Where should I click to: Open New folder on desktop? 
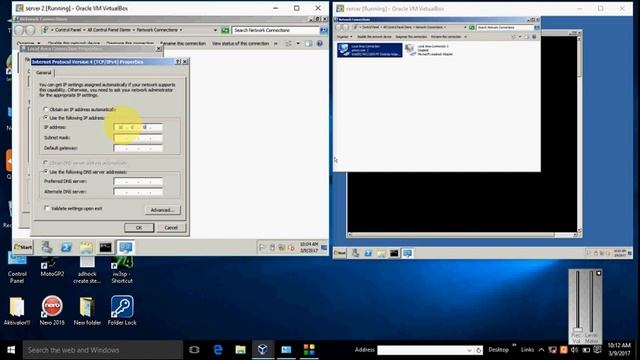[87, 310]
